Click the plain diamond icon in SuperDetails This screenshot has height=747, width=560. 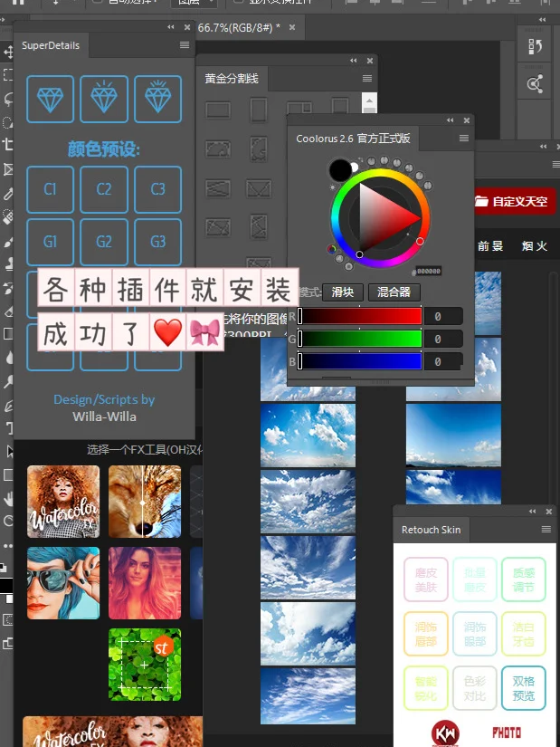click(x=50, y=99)
